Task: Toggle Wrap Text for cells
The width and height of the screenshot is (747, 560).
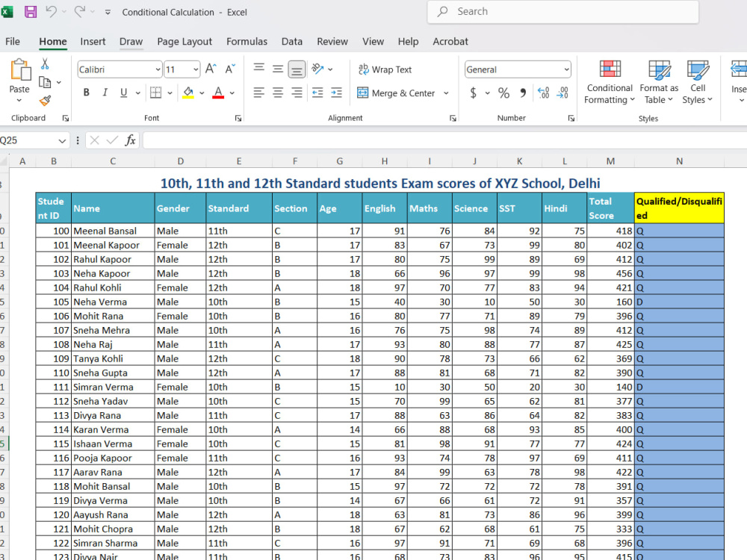Action: click(x=385, y=69)
